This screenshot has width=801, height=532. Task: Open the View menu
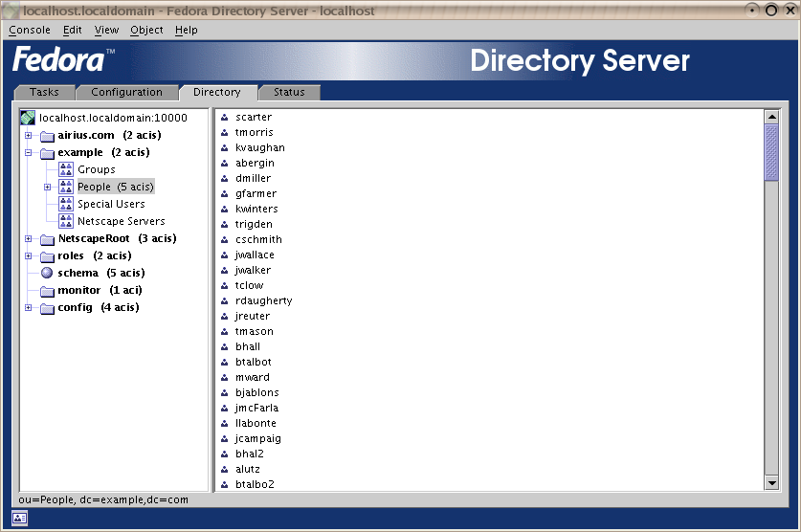(106, 30)
